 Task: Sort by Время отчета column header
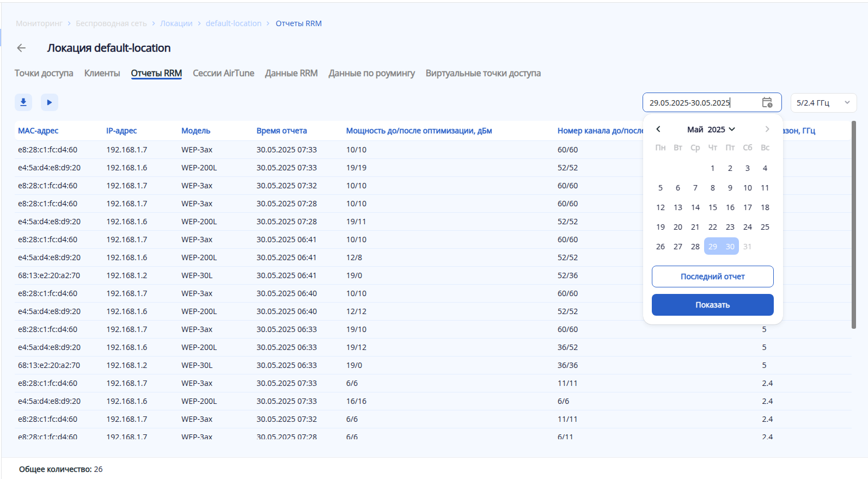[x=282, y=131]
